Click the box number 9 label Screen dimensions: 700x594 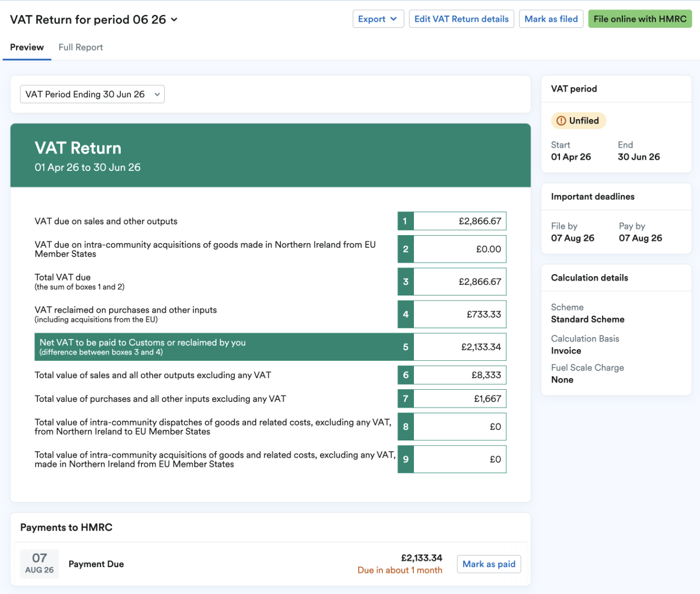tap(405, 460)
